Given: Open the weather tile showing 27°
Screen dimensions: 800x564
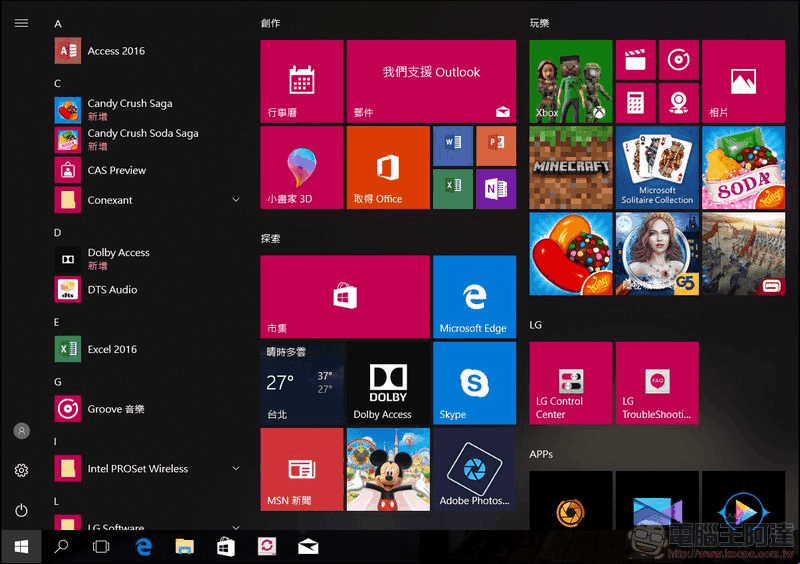Looking at the screenshot, I should [x=301, y=383].
